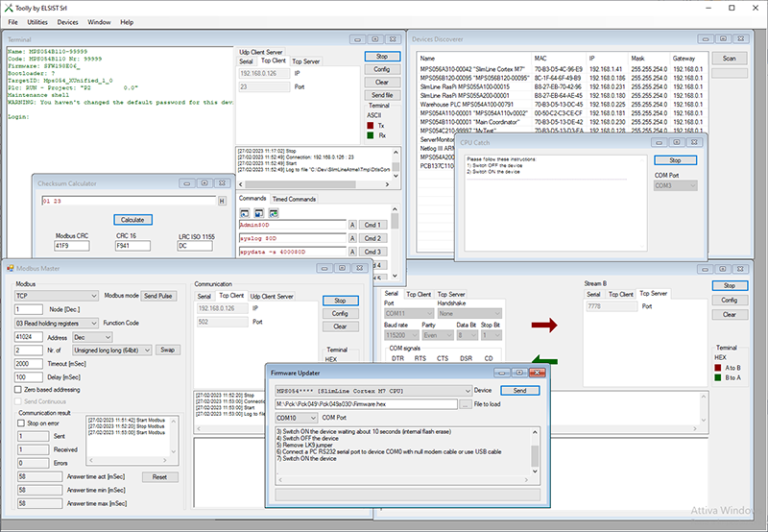Image resolution: width=768 pixels, height=532 pixels.
Task: Click the file browse button in Firmware Updater
Action: (x=465, y=404)
